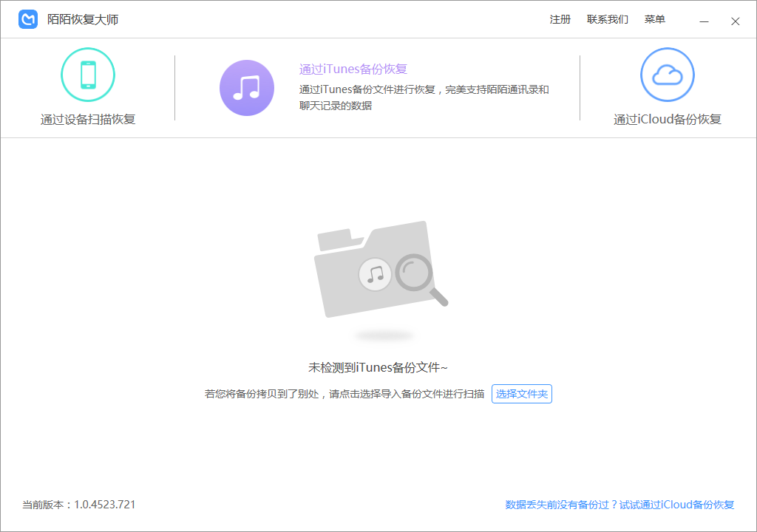Click the gray folder search illustration
Viewport: 757px width, 532px height.
(381, 270)
